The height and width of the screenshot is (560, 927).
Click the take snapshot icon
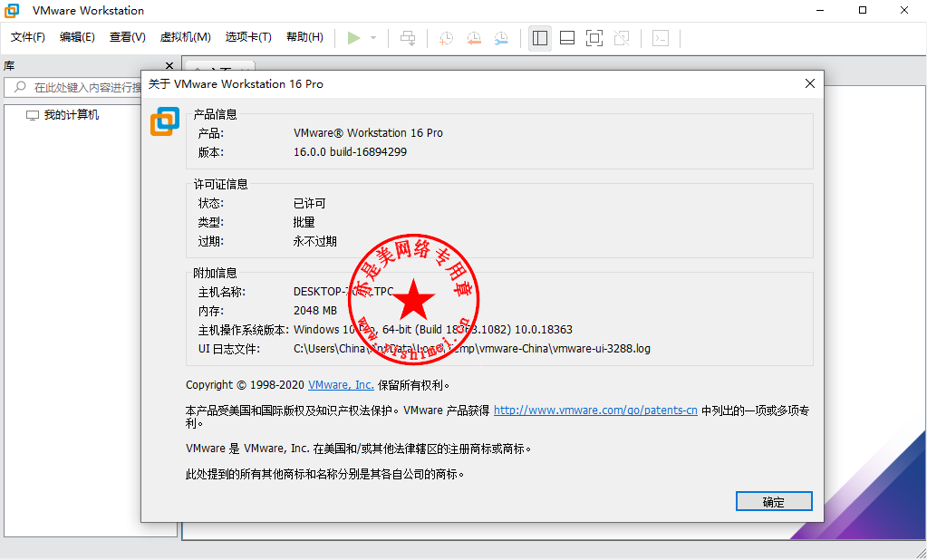(x=447, y=38)
